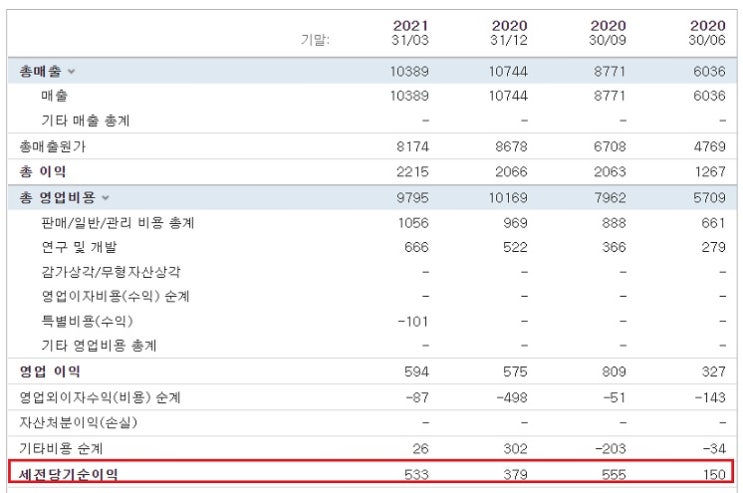
Task: Click the 기타 매출 총계 row label
Action: 85,121
